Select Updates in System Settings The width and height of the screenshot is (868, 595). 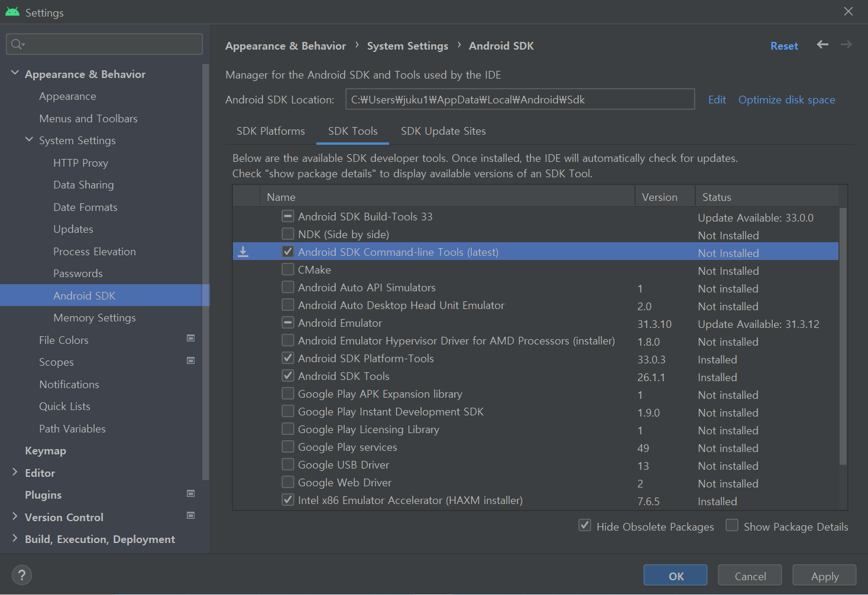73,229
